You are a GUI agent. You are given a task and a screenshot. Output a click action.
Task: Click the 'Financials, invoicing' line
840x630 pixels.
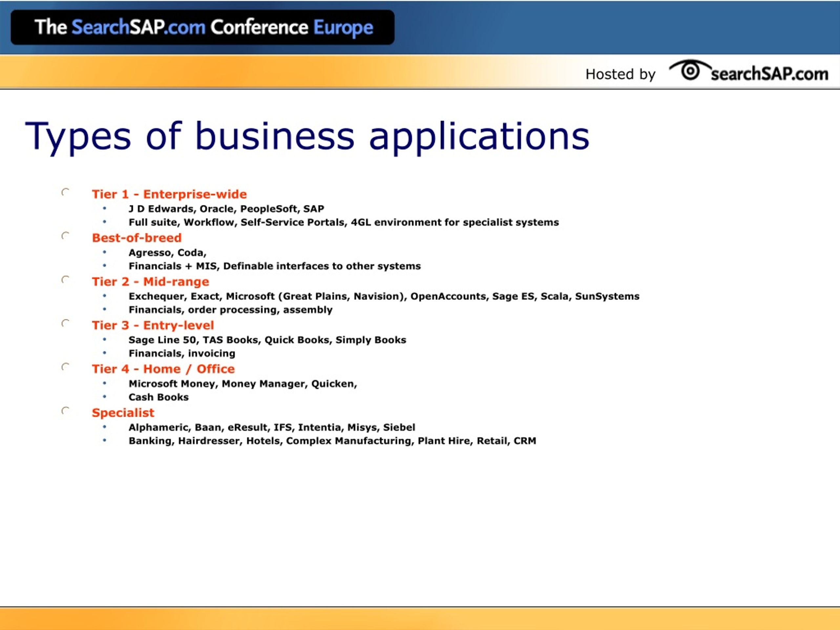click(182, 353)
